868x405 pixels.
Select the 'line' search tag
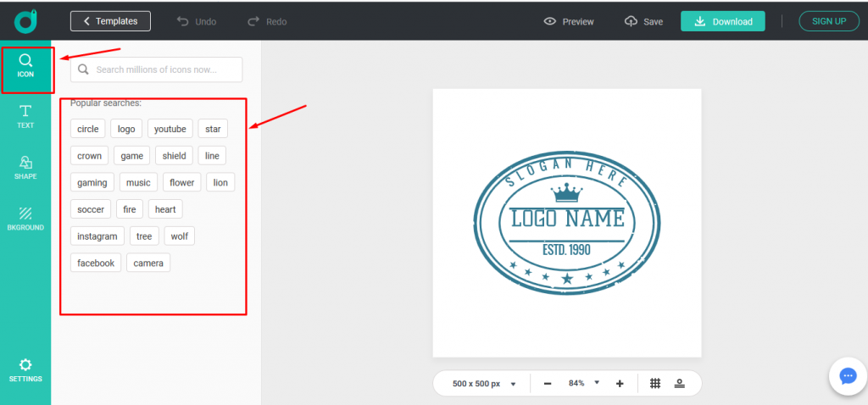click(212, 155)
